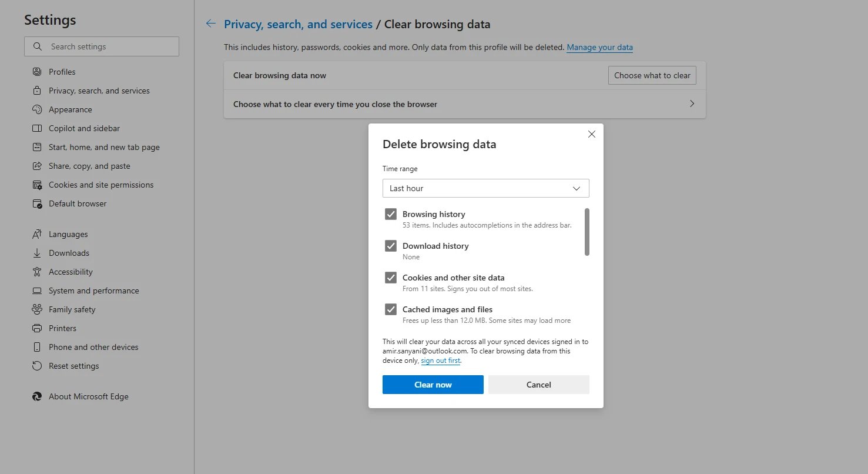The image size is (868, 474).
Task: Click the Downloads arrow icon
Action: [37, 253]
